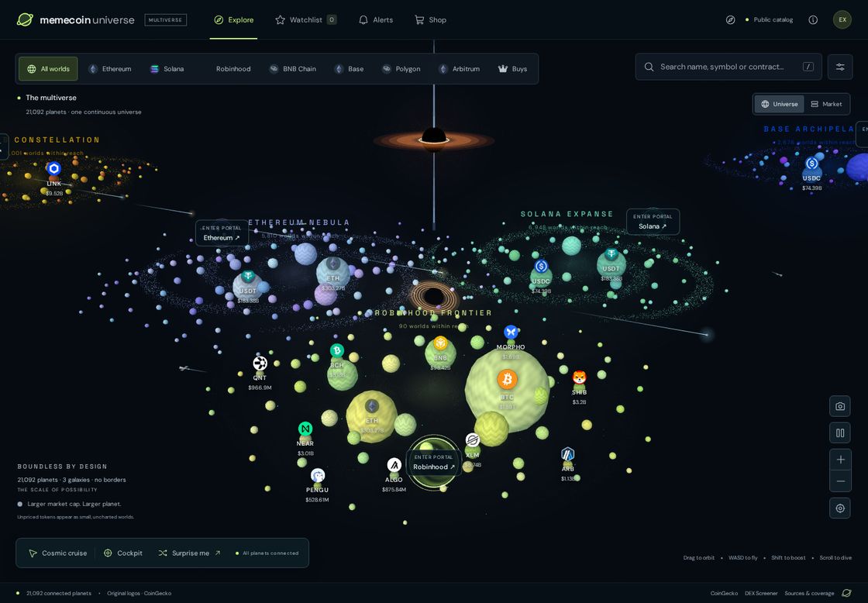Focus the search name, symbol or contract field
This screenshot has height=603, width=868.
pyautogui.click(x=728, y=67)
